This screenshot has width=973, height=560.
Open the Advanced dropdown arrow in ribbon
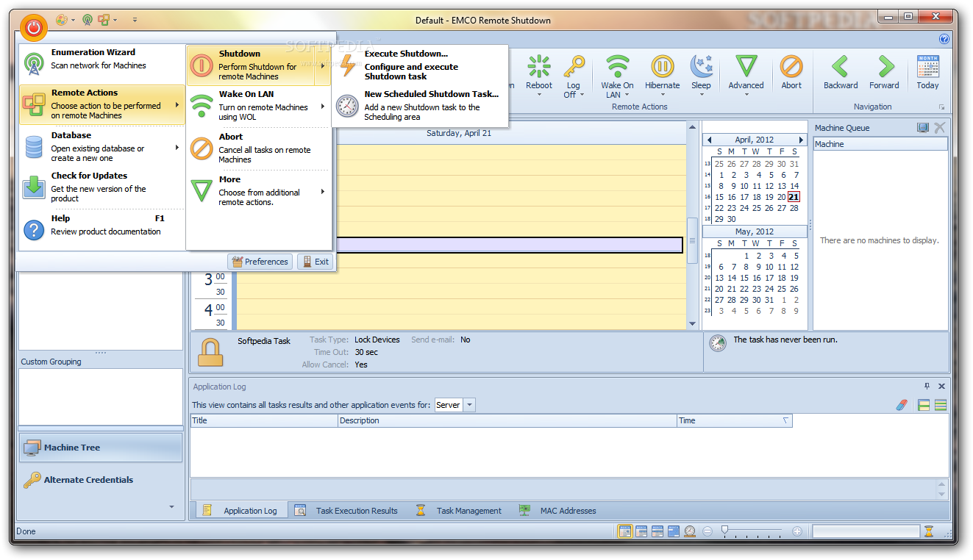746,96
